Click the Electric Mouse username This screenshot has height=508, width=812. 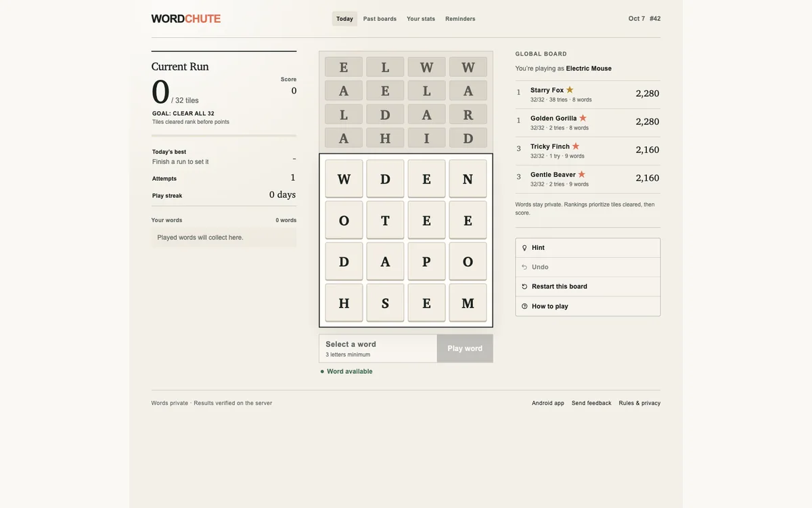point(589,68)
